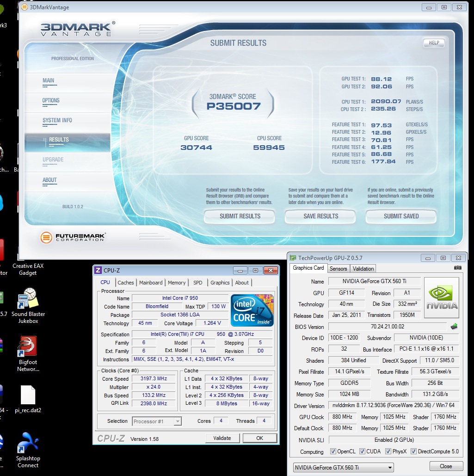Click the GPU-Z title bar app icon
The height and width of the screenshot is (476, 474).
coord(293,258)
